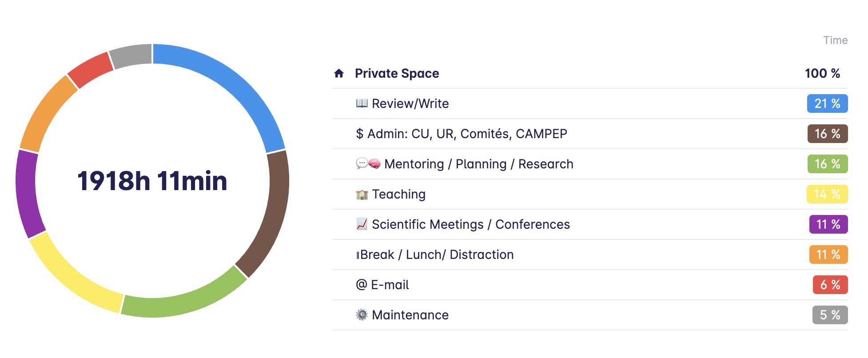Open the Private Space row
The image size is (868, 358).
[397, 73]
